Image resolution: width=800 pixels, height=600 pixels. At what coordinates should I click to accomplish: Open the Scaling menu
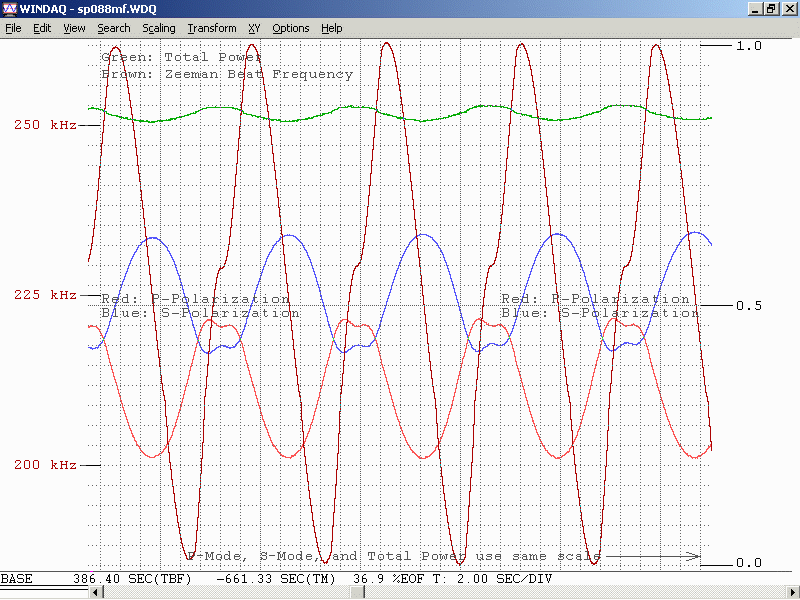[158, 28]
